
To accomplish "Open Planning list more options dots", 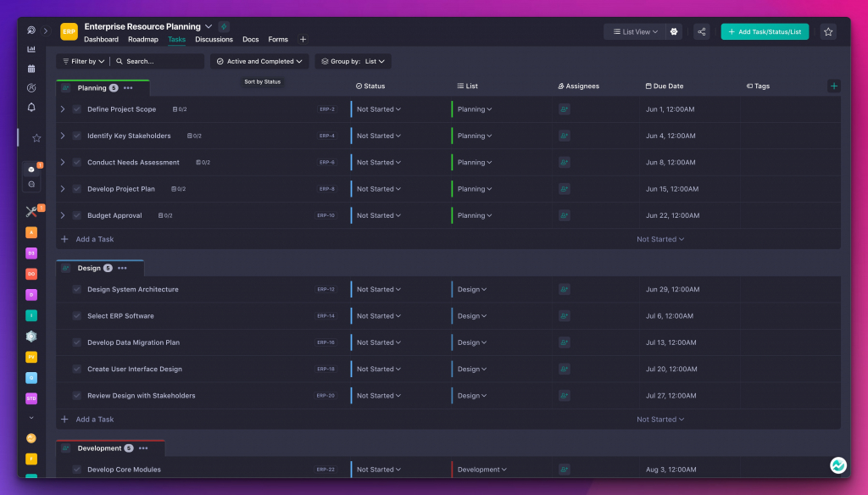I will point(128,88).
